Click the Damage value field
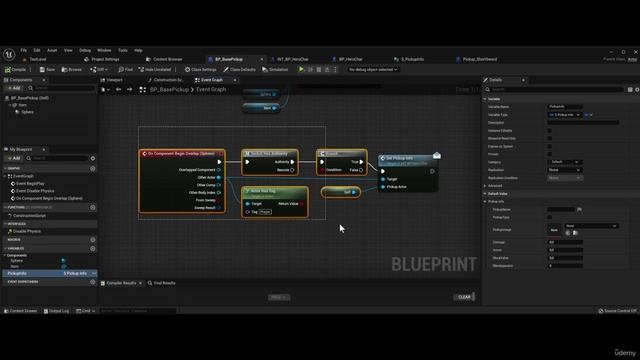Screen dimensions: 640x360 pyautogui.click(x=565, y=242)
